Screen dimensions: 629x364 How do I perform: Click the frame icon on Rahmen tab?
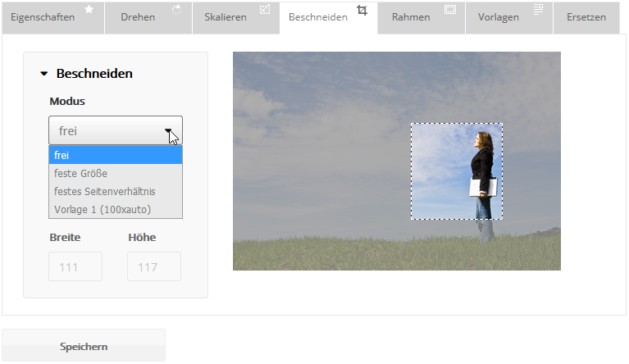[x=449, y=9]
